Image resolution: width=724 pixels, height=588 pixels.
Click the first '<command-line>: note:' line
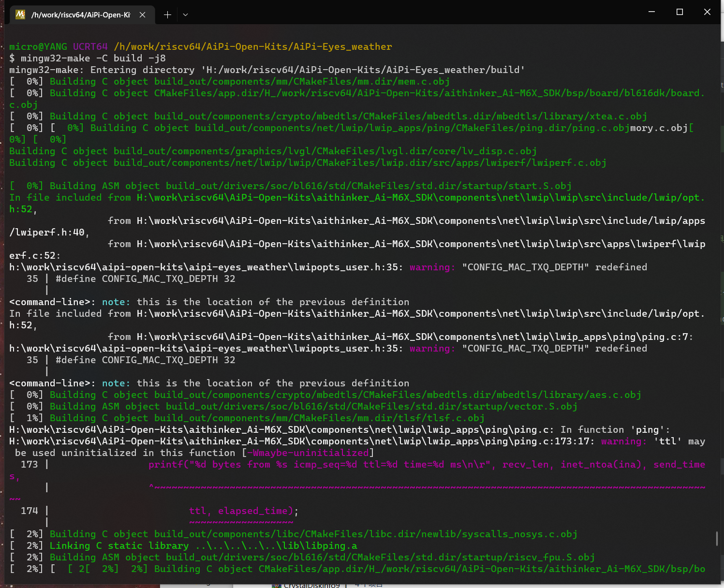tap(209, 302)
